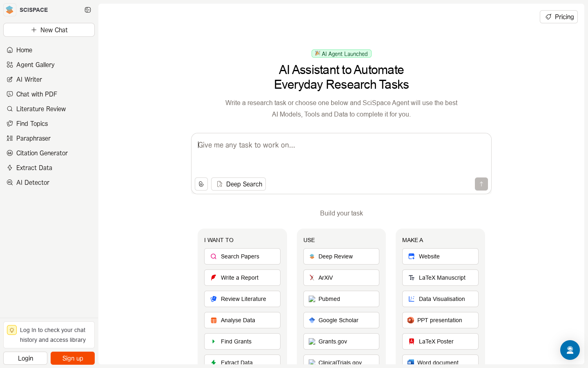Open Literature Review in the sidebar

[49, 109]
